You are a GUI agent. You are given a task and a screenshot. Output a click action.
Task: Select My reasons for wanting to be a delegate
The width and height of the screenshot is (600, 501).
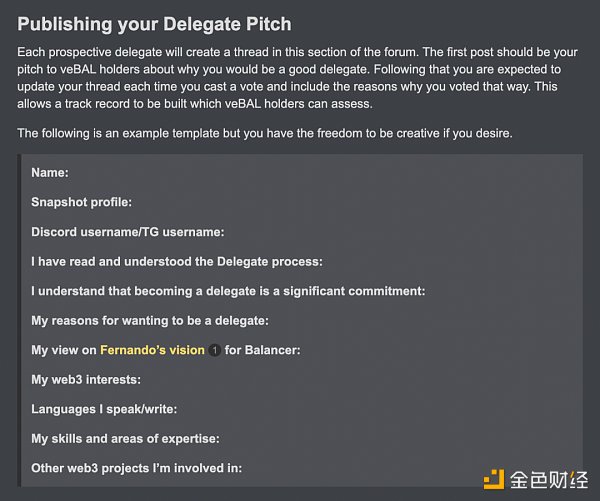150,321
